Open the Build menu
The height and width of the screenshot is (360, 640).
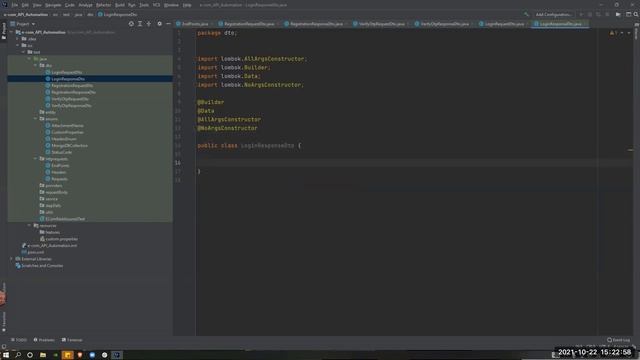120,5
